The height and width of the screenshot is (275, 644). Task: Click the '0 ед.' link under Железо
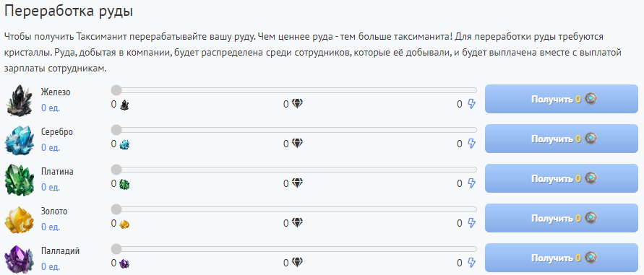pyautogui.click(x=51, y=108)
